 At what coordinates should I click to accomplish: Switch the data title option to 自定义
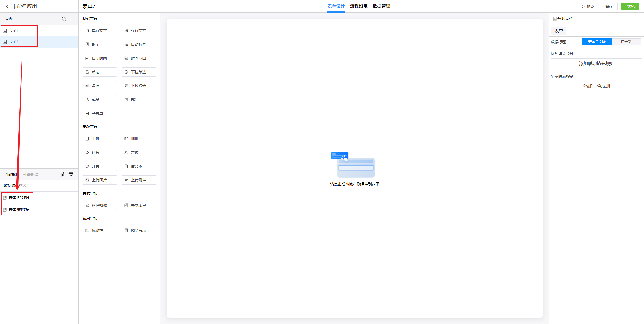pos(626,42)
